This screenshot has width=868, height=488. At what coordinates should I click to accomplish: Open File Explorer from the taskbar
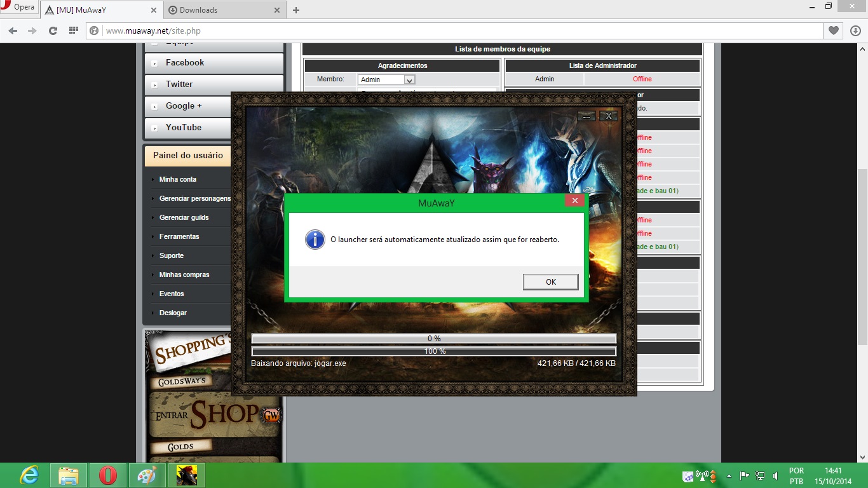[x=69, y=475]
